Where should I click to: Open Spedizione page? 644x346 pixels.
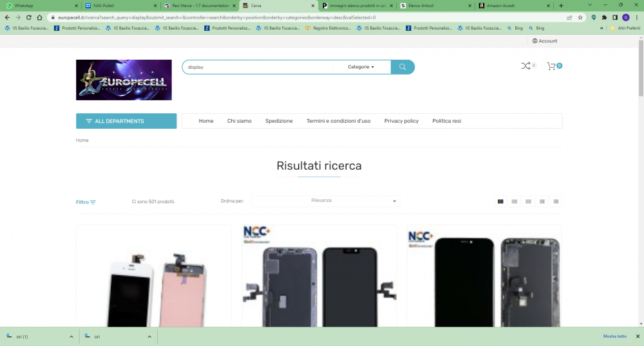[279, 121]
